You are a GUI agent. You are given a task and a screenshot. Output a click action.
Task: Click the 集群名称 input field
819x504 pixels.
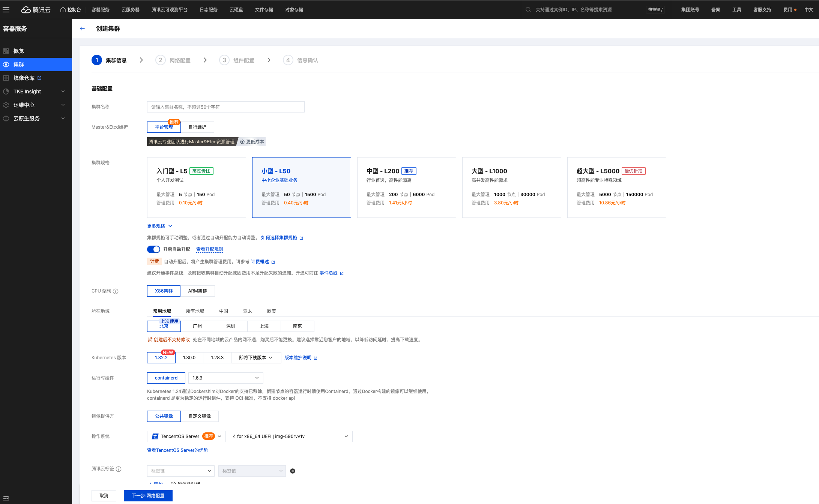(x=225, y=107)
